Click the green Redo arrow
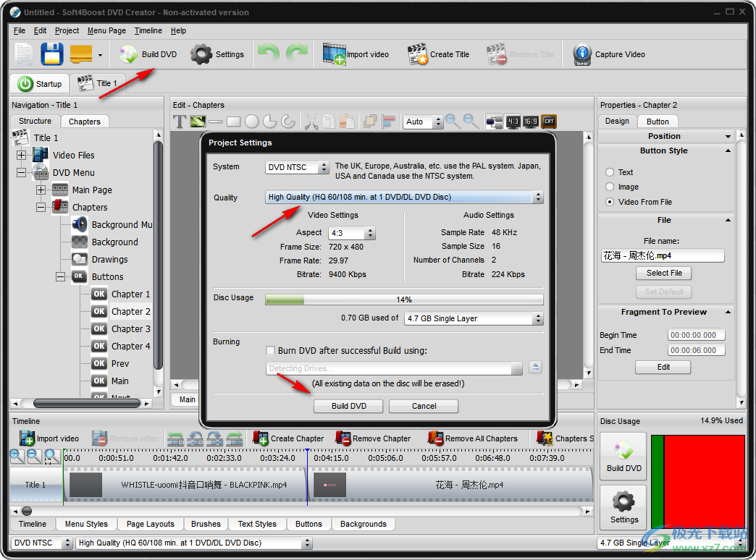Viewport: 756px width, 560px height. pyautogui.click(x=297, y=53)
